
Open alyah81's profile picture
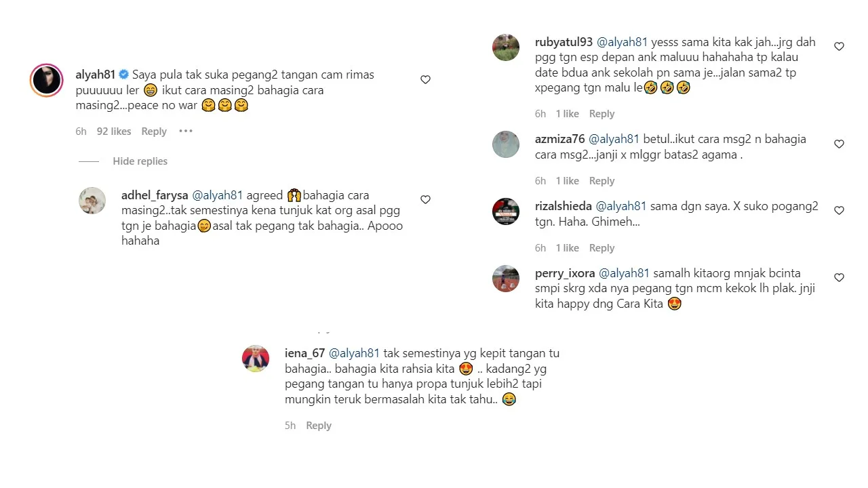click(x=47, y=81)
